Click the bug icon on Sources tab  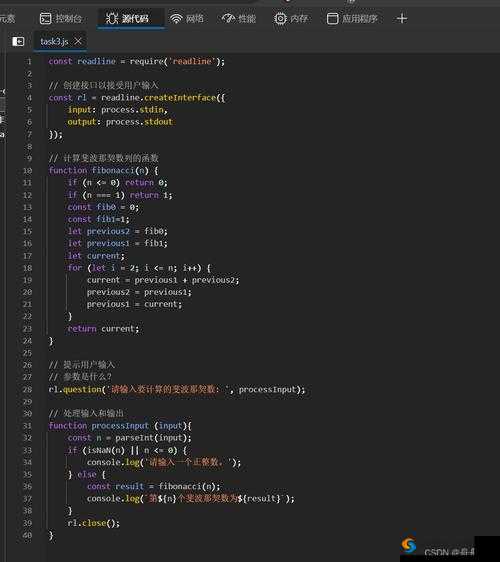pyautogui.click(x=111, y=18)
